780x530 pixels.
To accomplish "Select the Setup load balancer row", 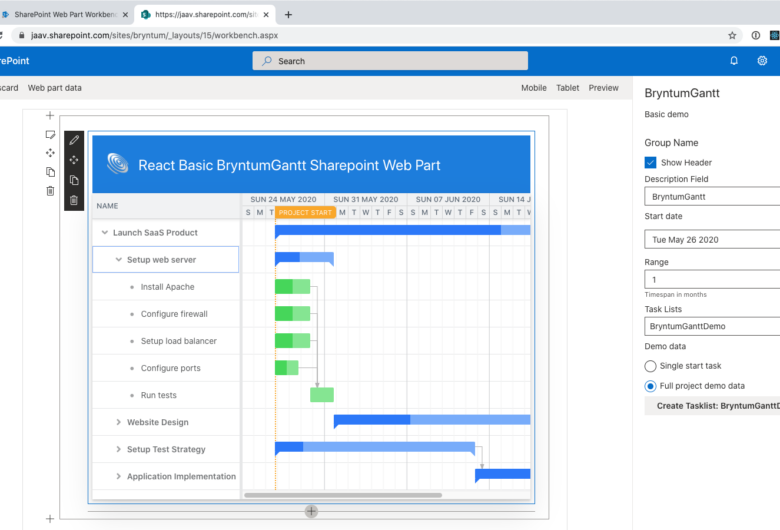I will (x=166, y=341).
